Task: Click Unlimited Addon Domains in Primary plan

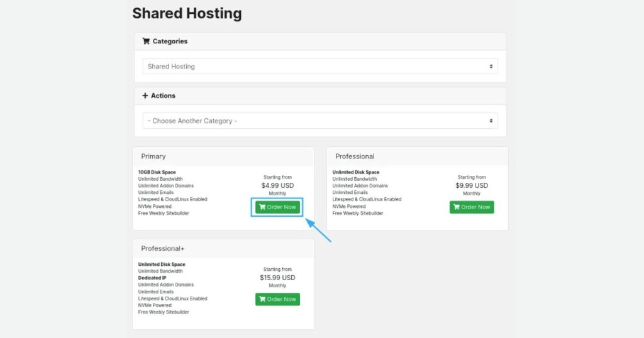Action: coord(166,186)
